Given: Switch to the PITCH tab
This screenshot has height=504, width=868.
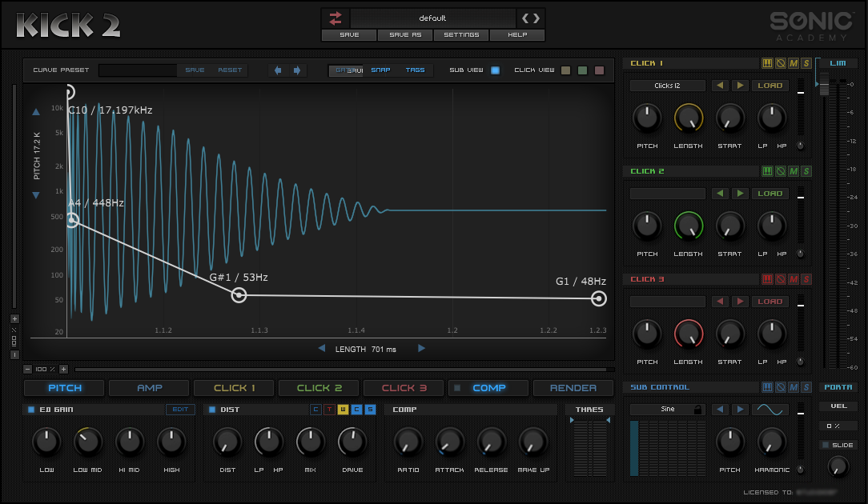Looking at the screenshot, I should click(x=64, y=388).
